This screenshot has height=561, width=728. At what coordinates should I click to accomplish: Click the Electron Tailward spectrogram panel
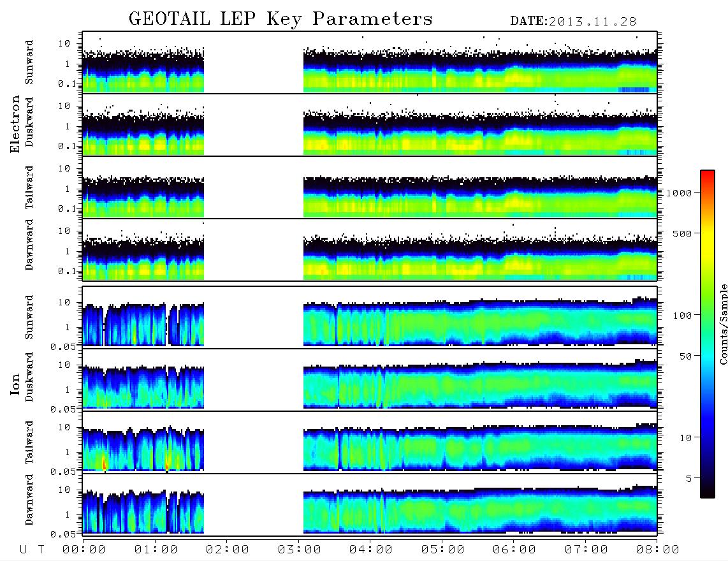pyautogui.click(x=370, y=187)
